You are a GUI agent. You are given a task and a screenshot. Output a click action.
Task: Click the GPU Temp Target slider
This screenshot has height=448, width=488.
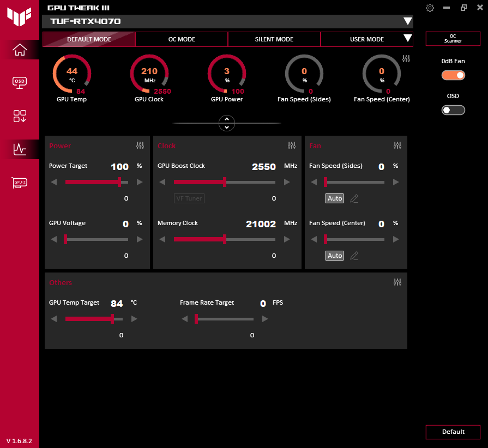click(x=94, y=319)
